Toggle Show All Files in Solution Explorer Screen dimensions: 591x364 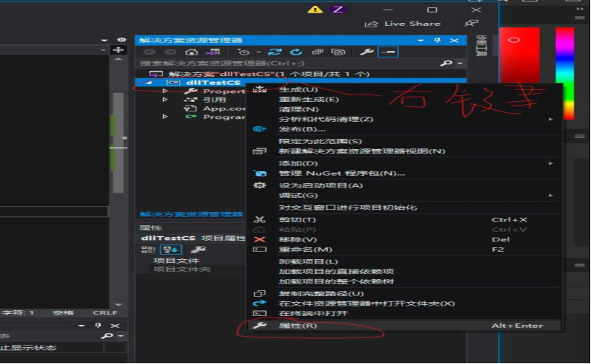click(338, 52)
